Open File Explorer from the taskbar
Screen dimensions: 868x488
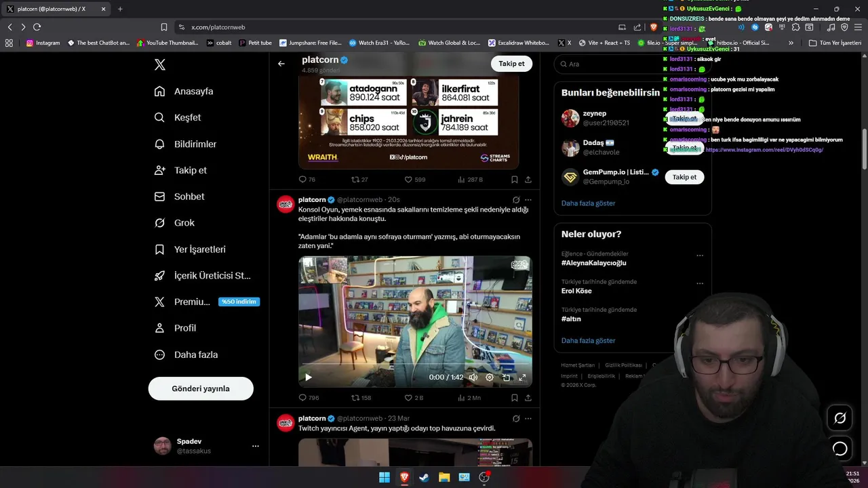pos(444,477)
